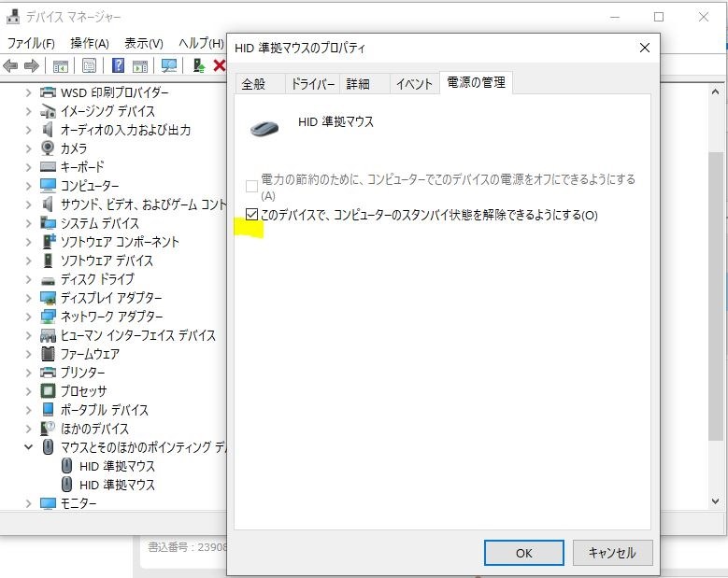Screen dimensions: 728x578
Task: Click the red X uninstall device icon
Action: [x=219, y=65]
